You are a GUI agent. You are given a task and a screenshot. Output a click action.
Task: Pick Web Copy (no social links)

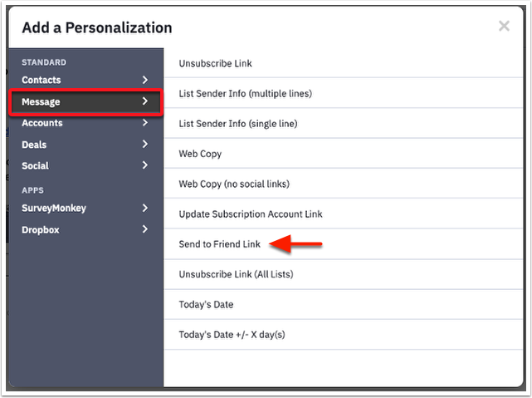[x=234, y=184]
